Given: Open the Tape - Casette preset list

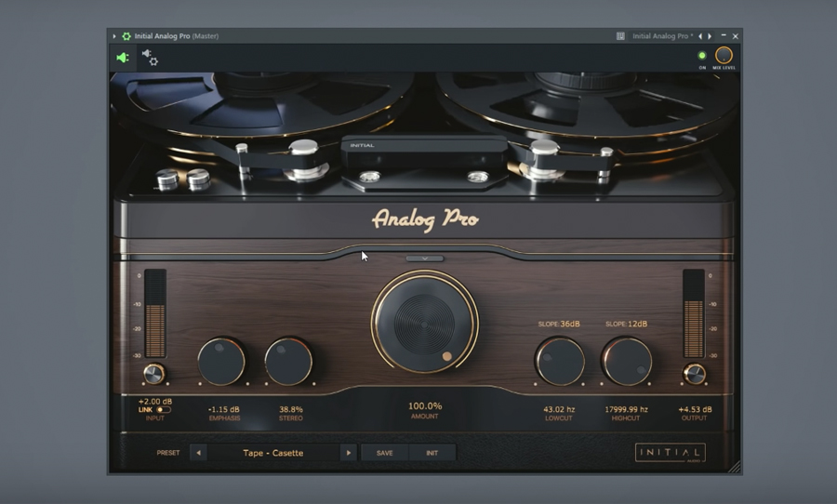Looking at the screenshot, I should click(273, 453).
